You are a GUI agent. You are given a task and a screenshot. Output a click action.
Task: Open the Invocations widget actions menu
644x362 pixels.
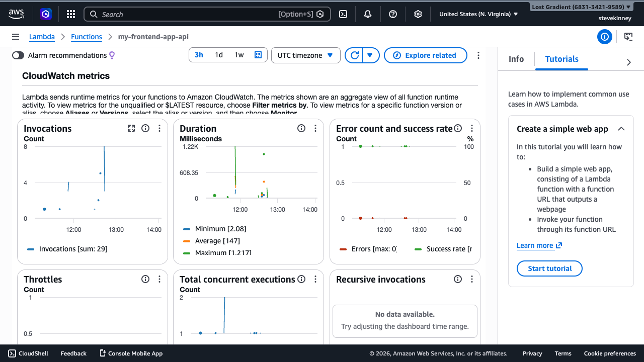(159, 128)
